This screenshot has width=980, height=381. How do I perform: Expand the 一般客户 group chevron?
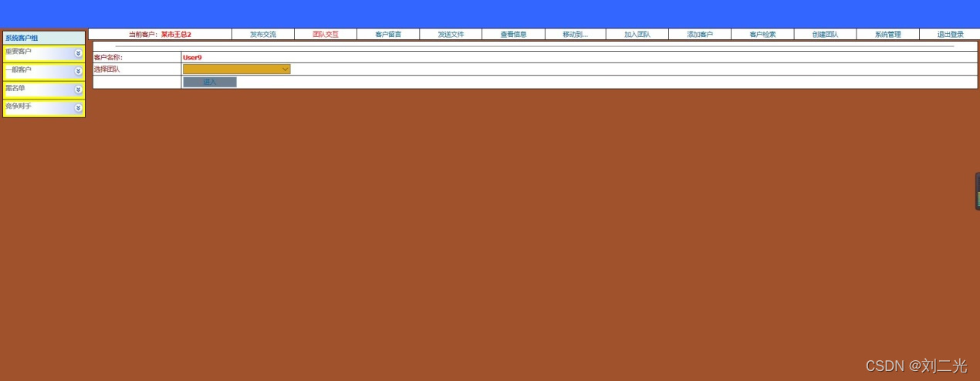pos(78,71)
